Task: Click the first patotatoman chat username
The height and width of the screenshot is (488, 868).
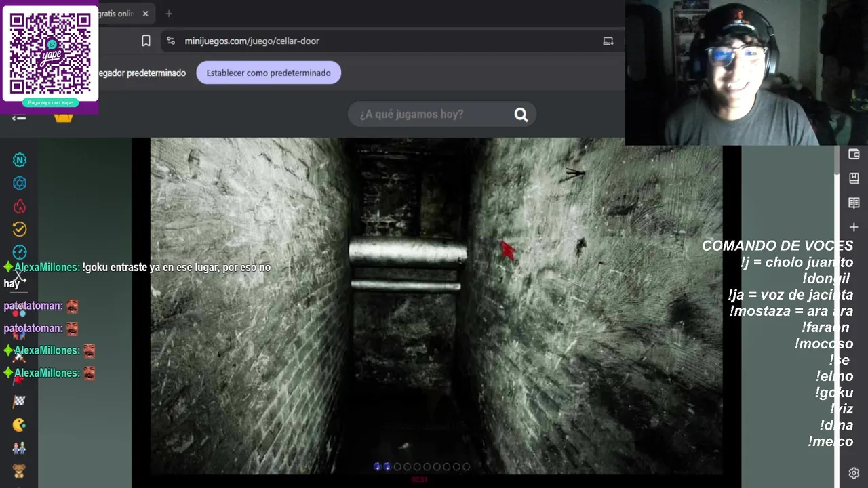Action: tap(33, 306)
